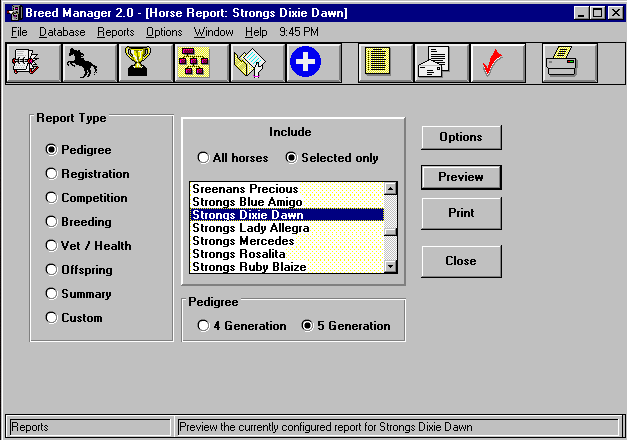Click the pedigree tree chart icon
627x440 pixels.
202,63
